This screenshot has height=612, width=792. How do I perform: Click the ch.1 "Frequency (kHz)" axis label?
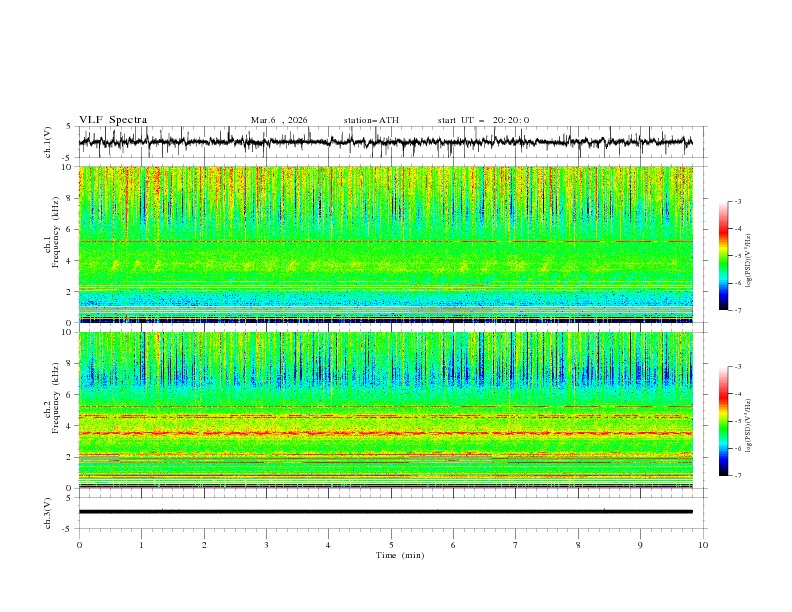(56, 232)
